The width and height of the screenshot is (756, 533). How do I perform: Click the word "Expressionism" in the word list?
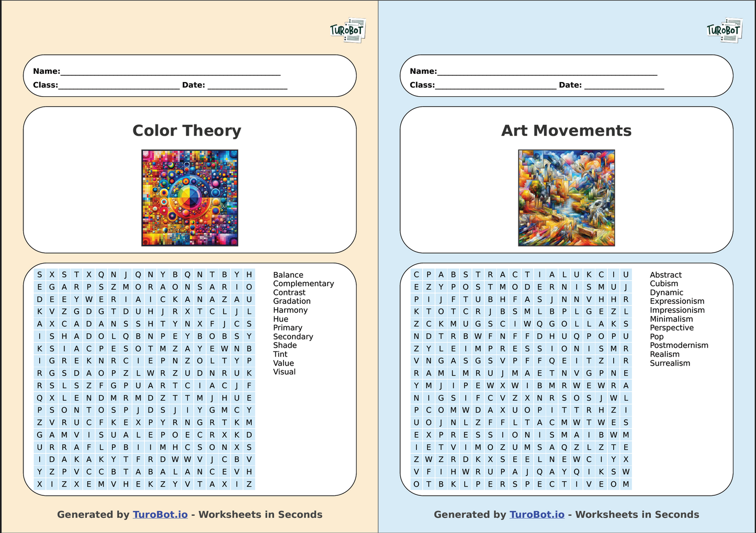[677, 301]
